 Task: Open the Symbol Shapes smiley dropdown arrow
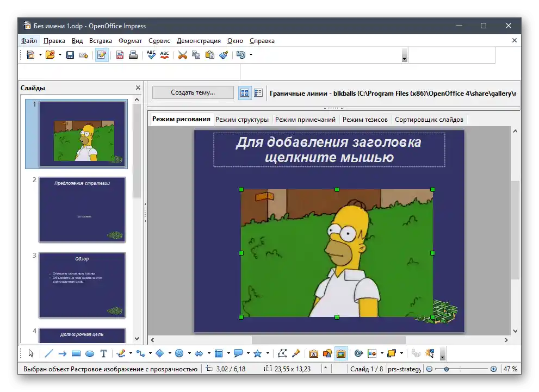189,353
